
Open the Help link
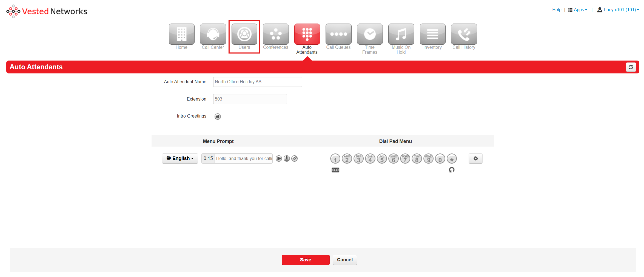pos(557,10)
